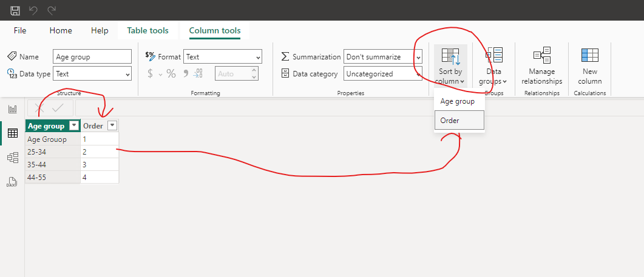Screen dimensions: 644x277
Task: Click the formula bar cancel X icon
Action: 39,108
